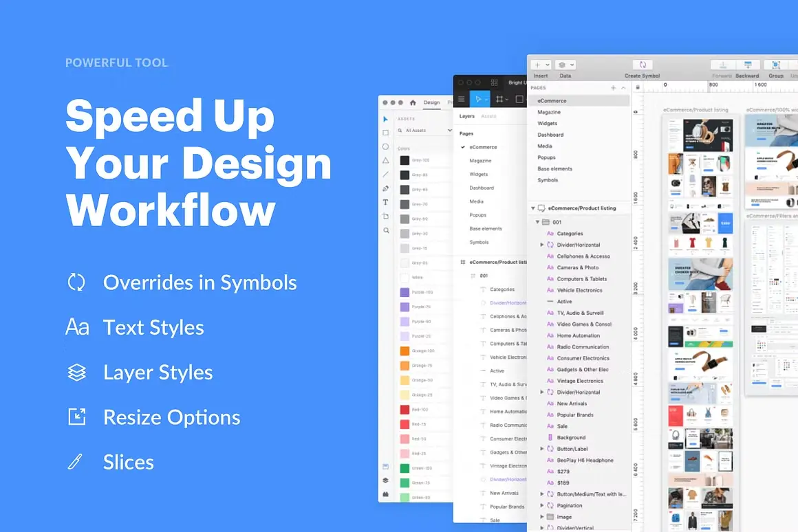This screenshot has height=532, width=798.
Task: Select the Text tool in the left toolbar
Action: coord(385,201)
